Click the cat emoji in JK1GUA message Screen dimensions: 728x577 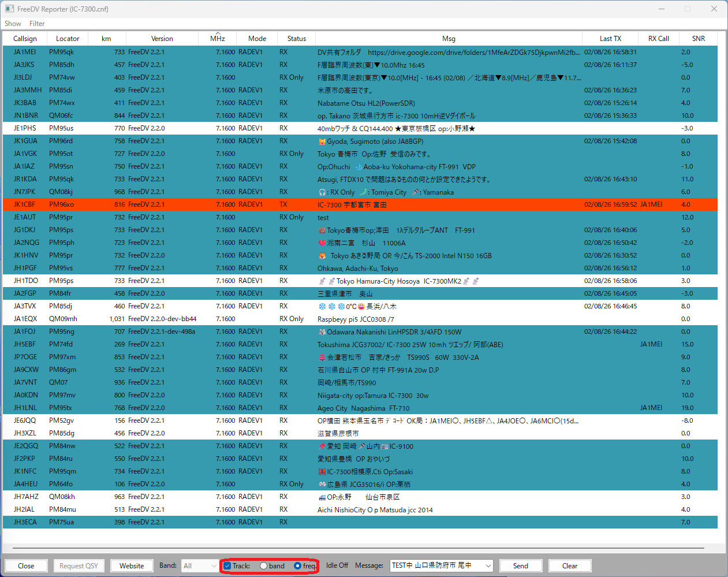(322, 142)
